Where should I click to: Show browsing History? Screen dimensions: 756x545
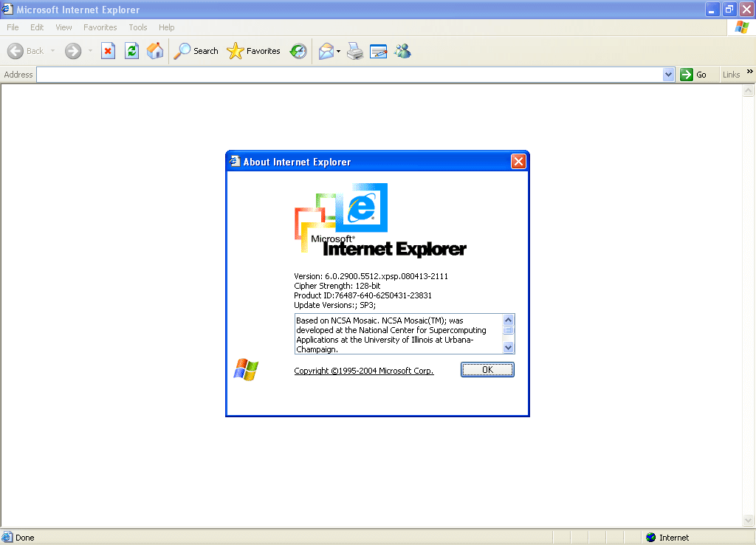298,50
